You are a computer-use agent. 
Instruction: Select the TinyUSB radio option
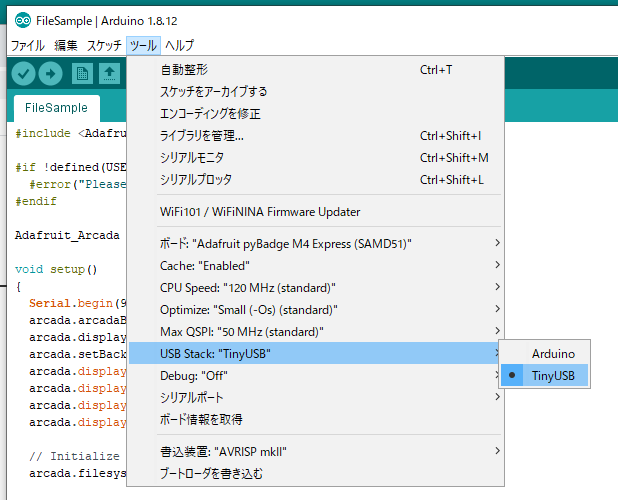[552, 375]
